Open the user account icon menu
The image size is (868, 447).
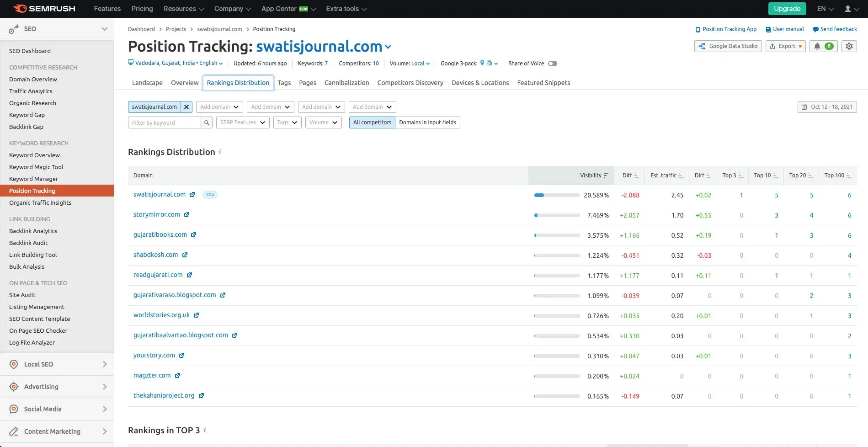pos(852,9)
